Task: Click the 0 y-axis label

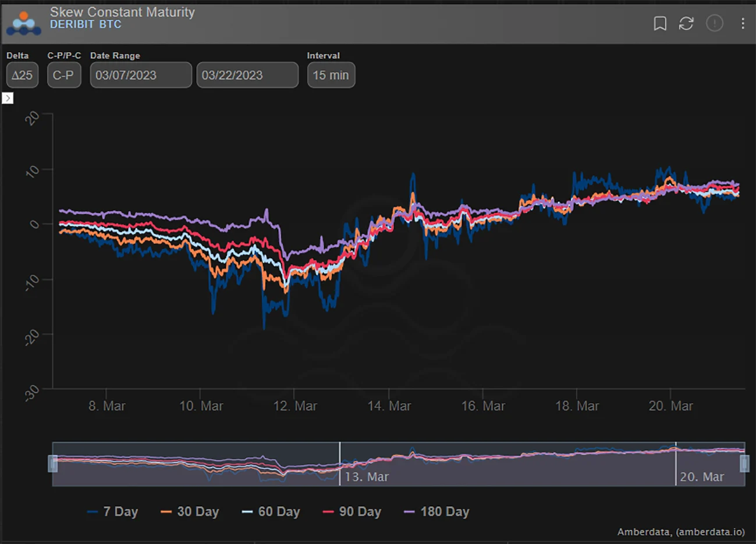Action: pyautogui.click(x=34, y=225)
